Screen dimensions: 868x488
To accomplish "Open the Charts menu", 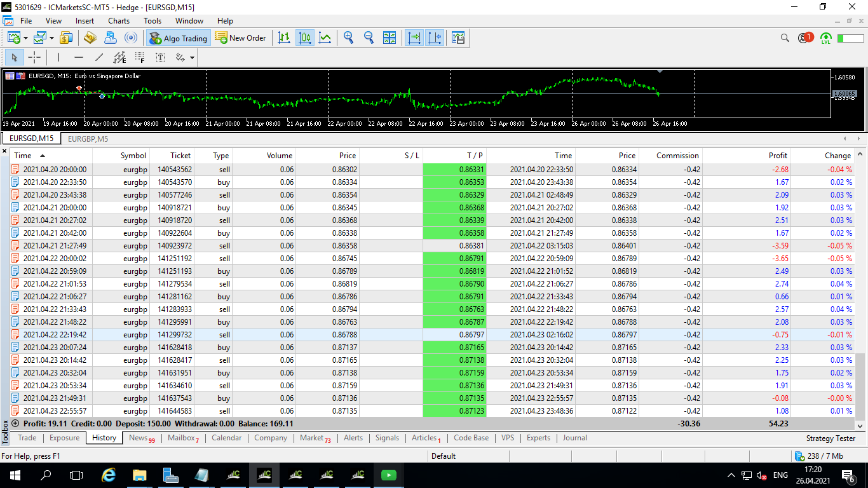I will [118, 21].
